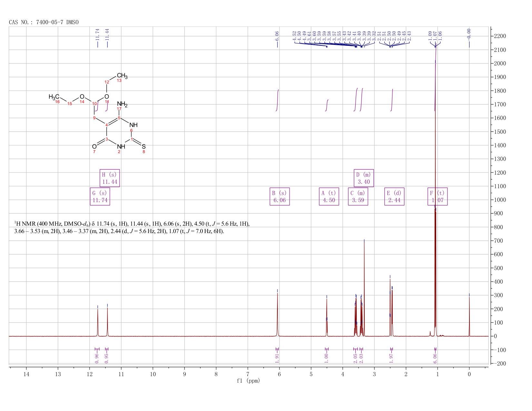532x411 pixels.
Task: Click the integral curve above the 6.06 peak
Action: (277, 100)
